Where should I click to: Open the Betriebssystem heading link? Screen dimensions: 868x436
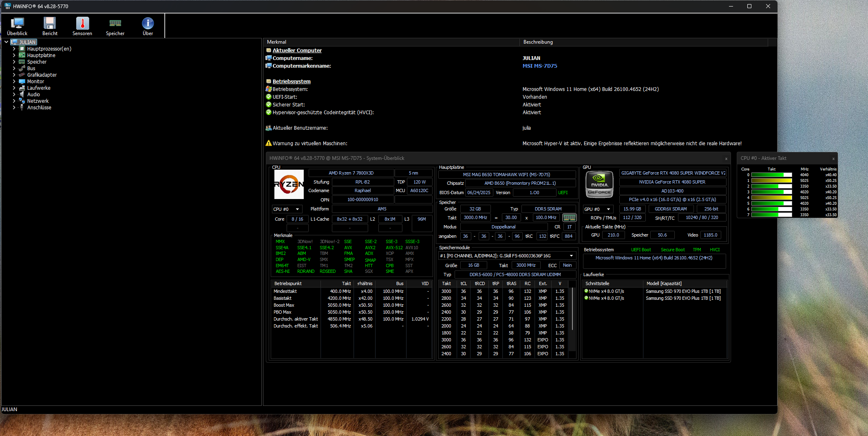click(x=292, y=81)
